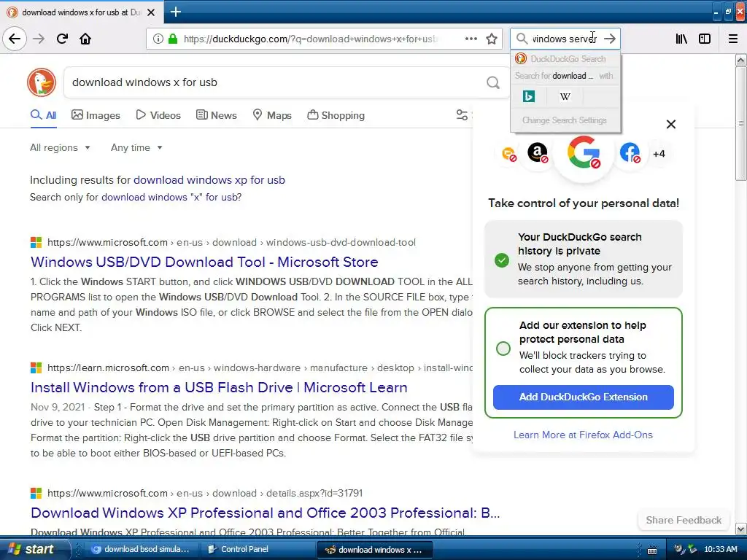Open Windows USB/DVD Download Tool result
Image resolution: width=747 pixels, height=560 pixels.
(204, 262)
